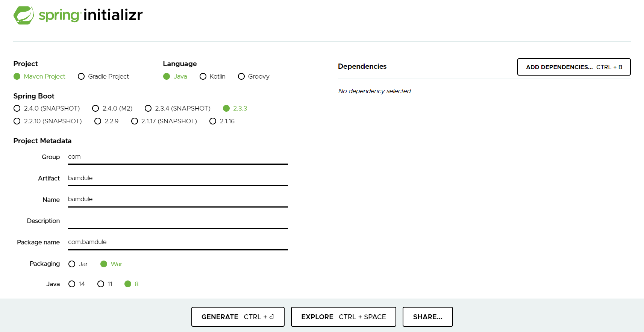Set packaging to Jar
Viewport: 644px width, 332px height.
coord(78,264)
